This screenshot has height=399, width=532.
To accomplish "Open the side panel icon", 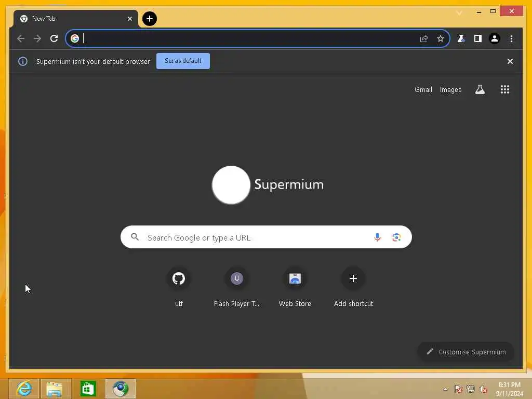I will [x=478, y=38].
